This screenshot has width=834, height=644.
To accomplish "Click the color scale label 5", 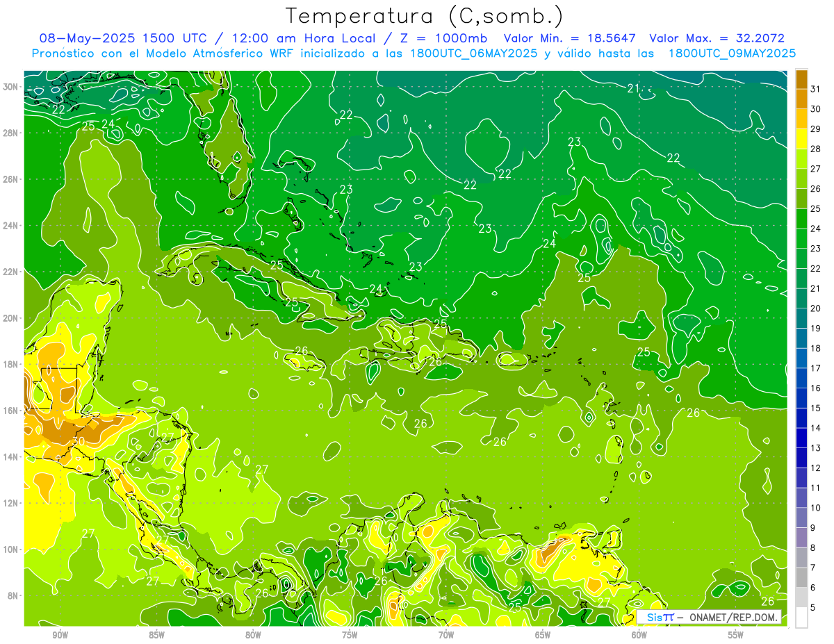I will click(813, 608).
